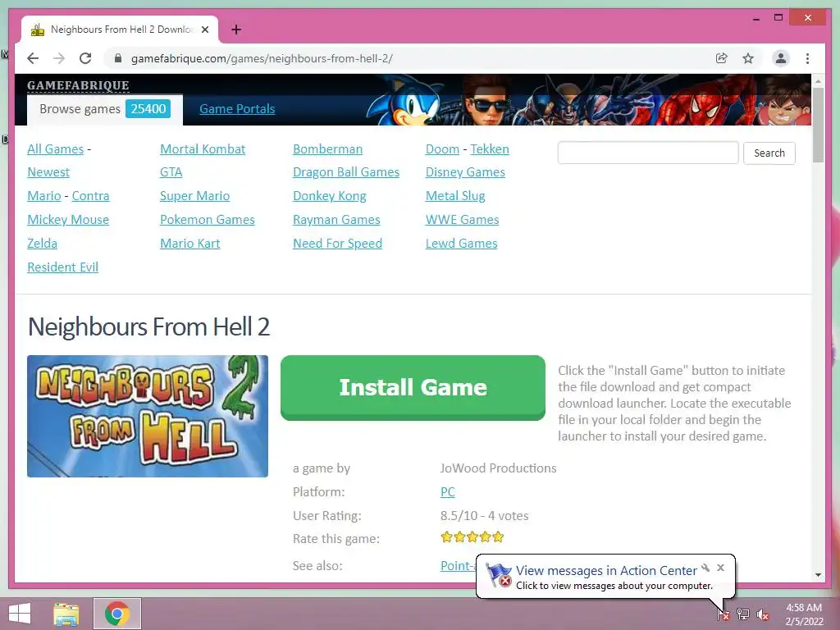Open the Mortal Kombat link
Viewport: 840px width, 630px height.
(203, 149)
